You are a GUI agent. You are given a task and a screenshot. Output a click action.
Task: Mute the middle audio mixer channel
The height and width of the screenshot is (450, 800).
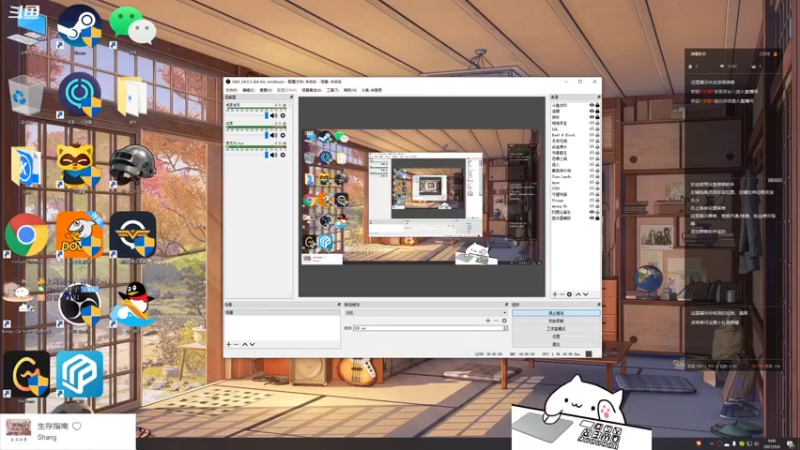point(273,135)
